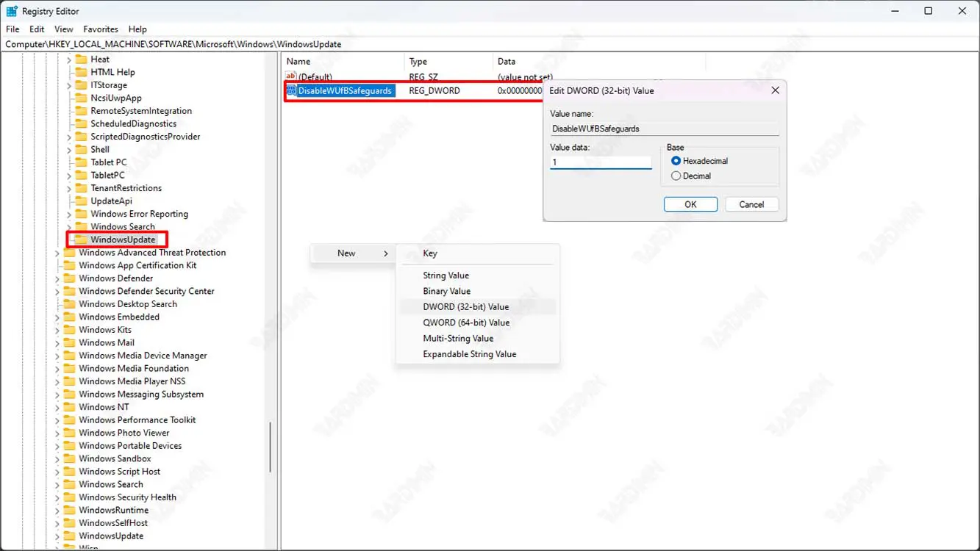Screen dimensions: 980x551
Task: Select the WindowsSelfHost folder icon
Action: tap(69, 523)
